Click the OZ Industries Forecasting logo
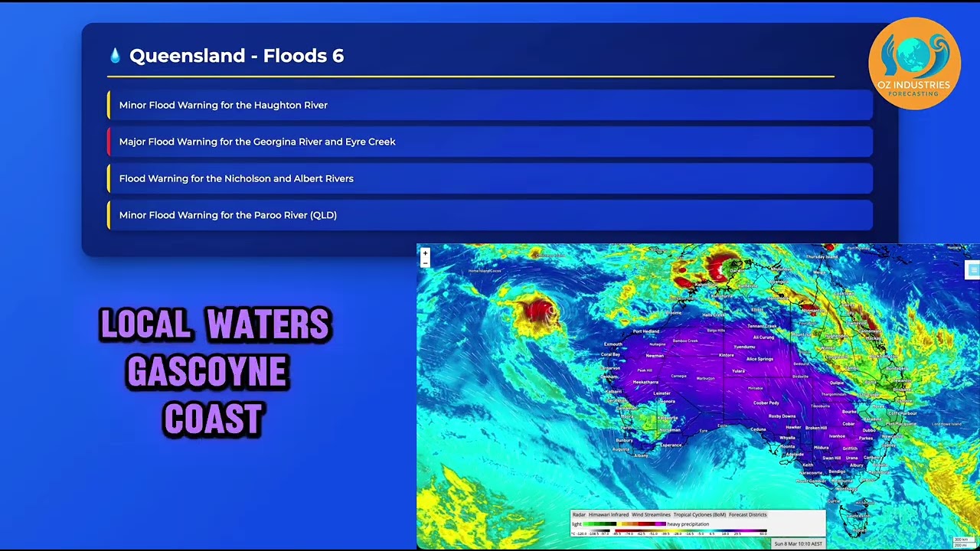The image size is (980, 551). click(x=914, y=64)
